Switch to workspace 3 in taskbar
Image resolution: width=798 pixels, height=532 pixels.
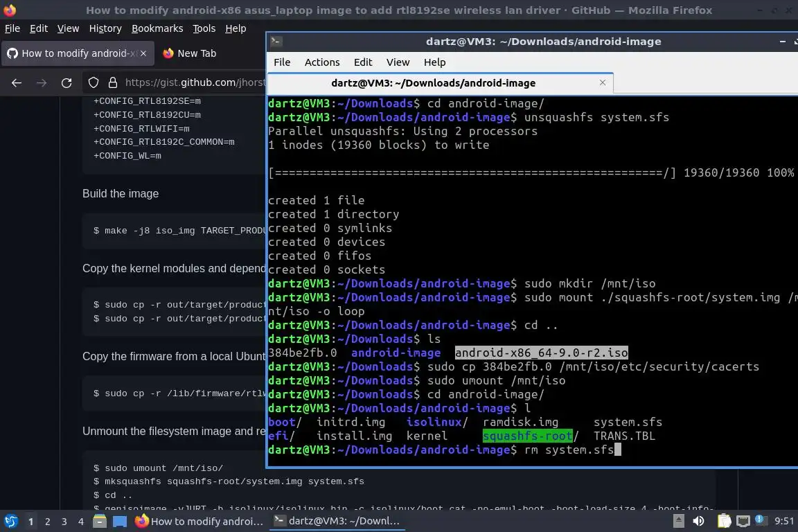pos(64,522)
